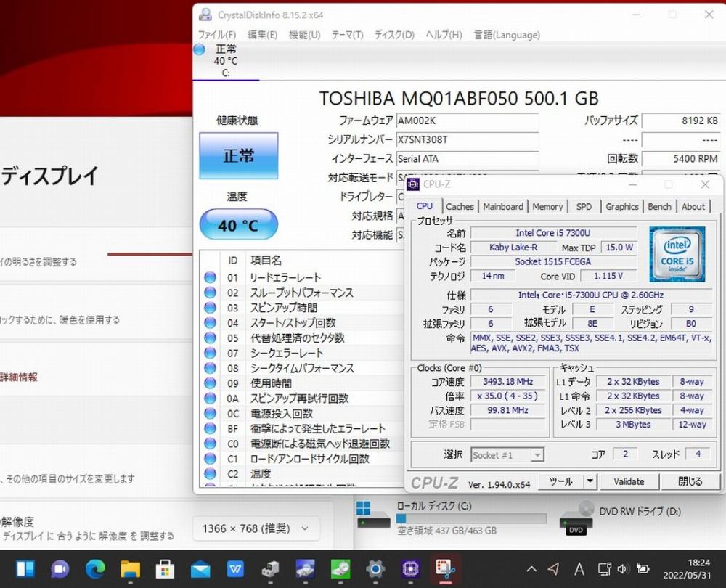Screen dimensions: 726x588
Task: Click the location arrow tray icon
Action: [x=554, y=568]
